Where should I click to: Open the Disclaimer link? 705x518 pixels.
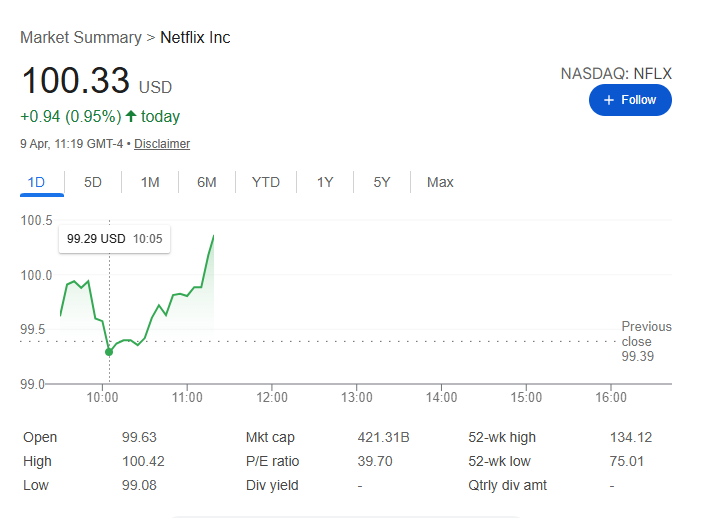click(x=162, y=144)
